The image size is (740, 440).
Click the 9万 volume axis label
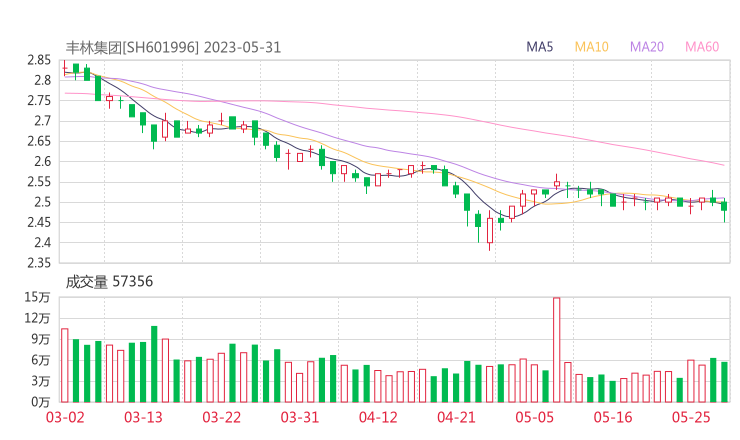41,339
